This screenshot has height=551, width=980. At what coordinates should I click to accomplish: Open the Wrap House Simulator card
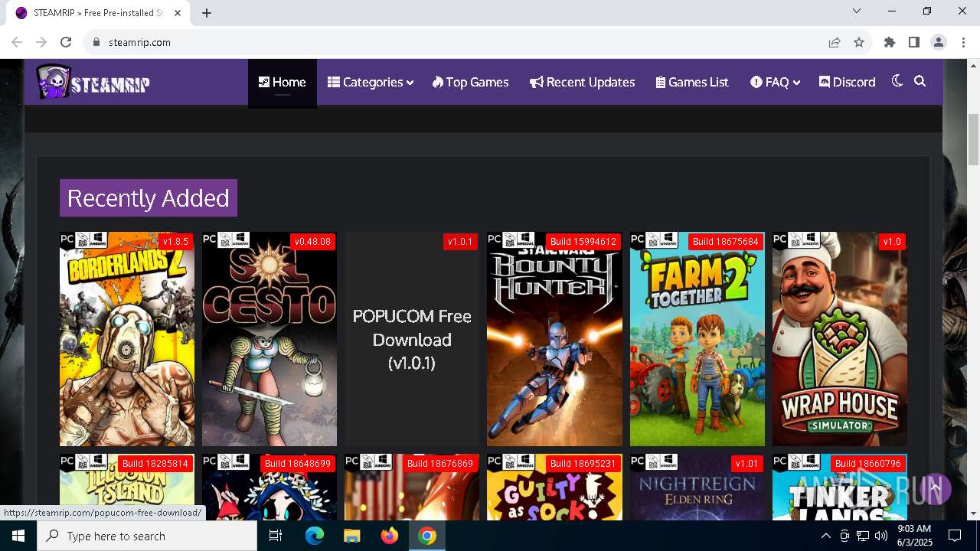[839, 339]
